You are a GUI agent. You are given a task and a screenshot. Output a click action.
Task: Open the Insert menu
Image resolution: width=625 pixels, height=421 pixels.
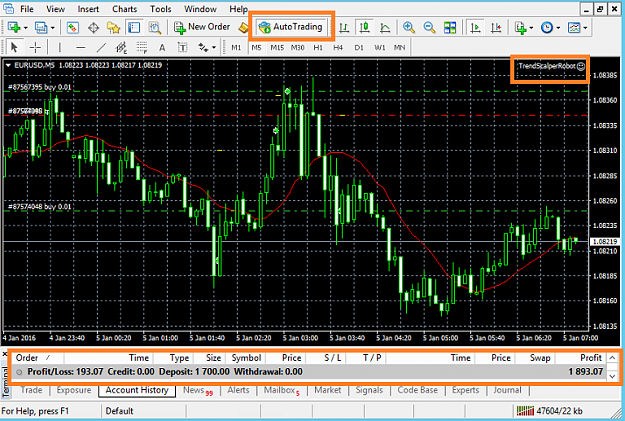pos(88,9)
